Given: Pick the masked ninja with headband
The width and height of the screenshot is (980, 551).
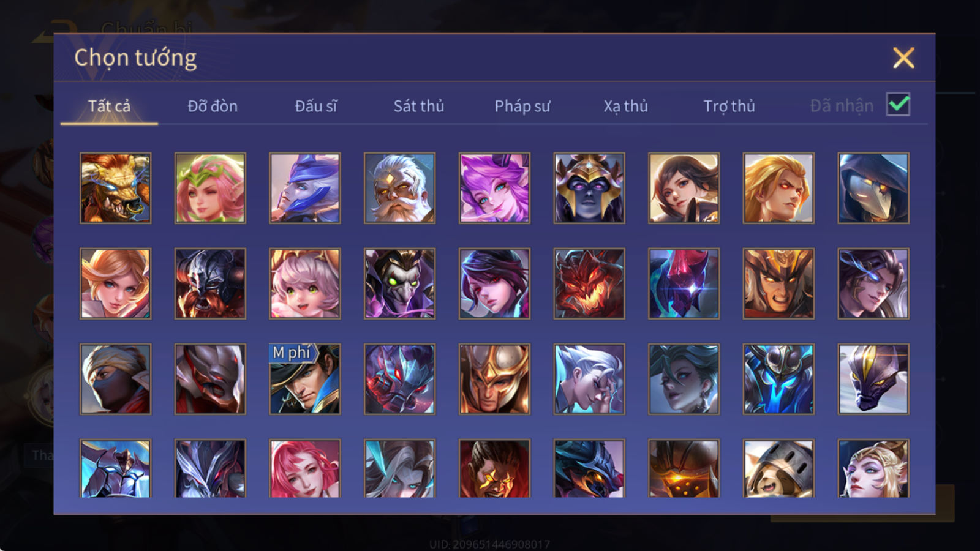Looking at the screenshot, I should pyautogui.click(x=115, y=379).
